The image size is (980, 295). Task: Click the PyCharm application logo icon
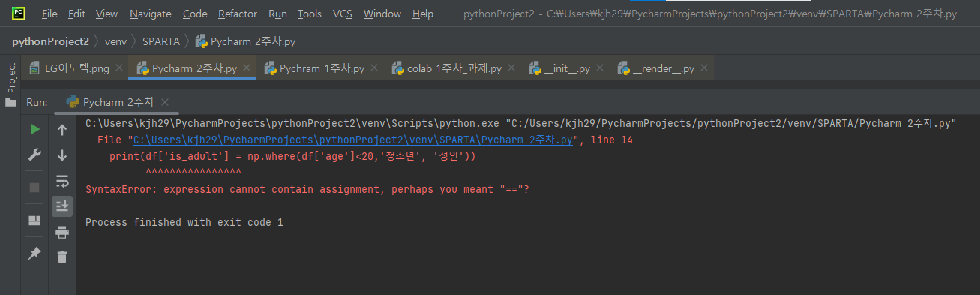pos(19,14)
